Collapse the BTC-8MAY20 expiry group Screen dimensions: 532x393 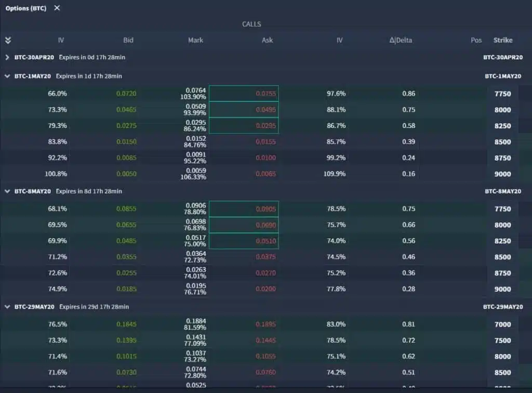7,191
